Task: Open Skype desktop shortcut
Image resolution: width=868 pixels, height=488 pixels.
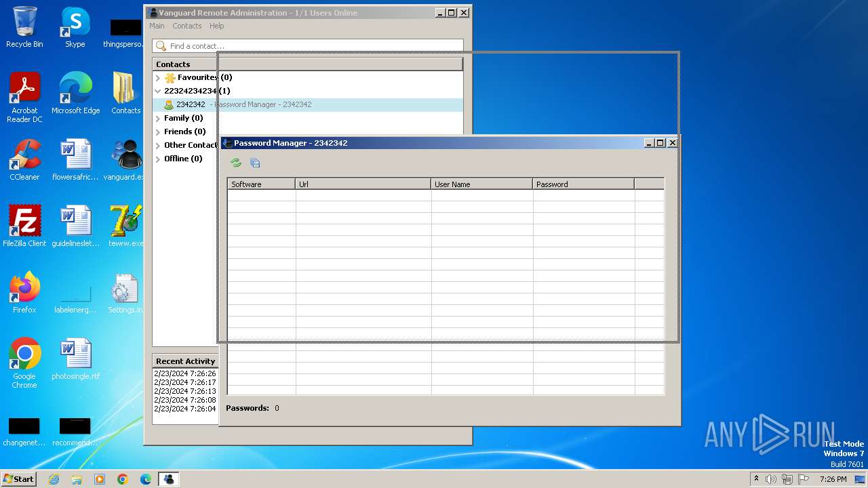Action: pyautogui.click(x=75, y=27)
